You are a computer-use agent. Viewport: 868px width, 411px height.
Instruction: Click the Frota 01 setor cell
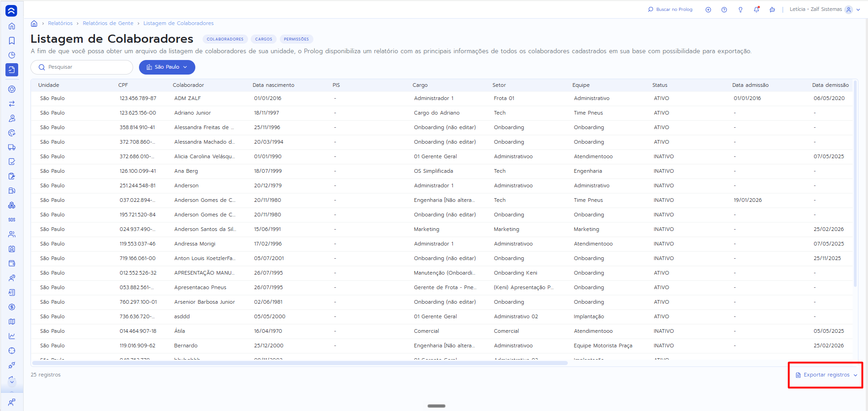pos(504,98)
